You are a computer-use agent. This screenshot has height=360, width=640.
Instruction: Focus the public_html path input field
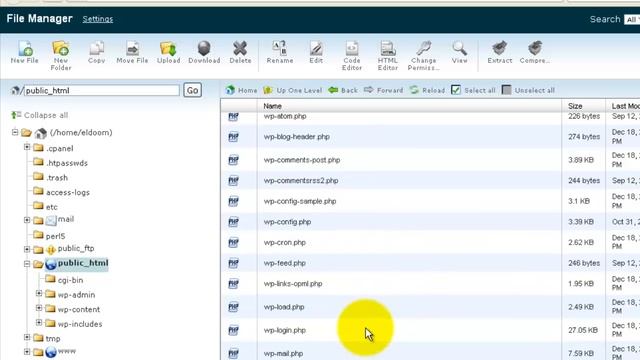pos(102,90)
